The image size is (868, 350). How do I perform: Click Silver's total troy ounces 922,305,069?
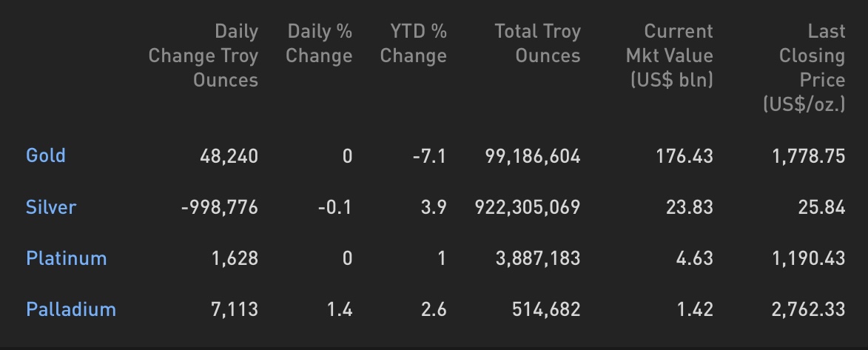click(x=528, y=207)
